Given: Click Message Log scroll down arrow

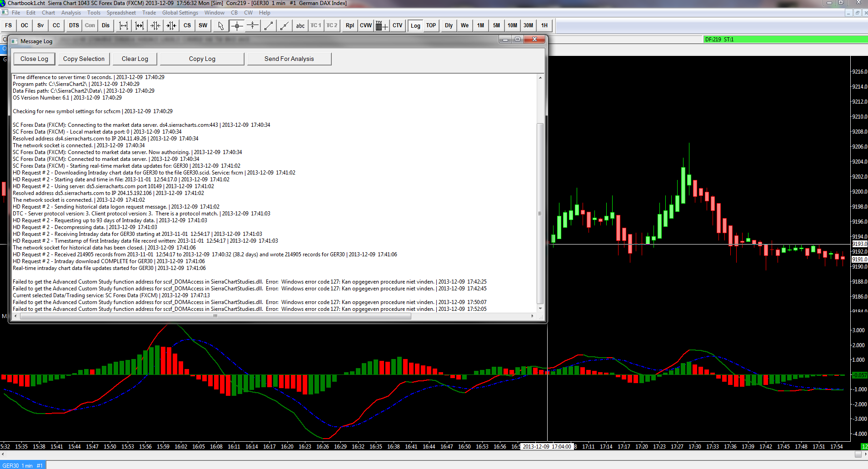Looking at the screenshot, I should click(540, 309).
